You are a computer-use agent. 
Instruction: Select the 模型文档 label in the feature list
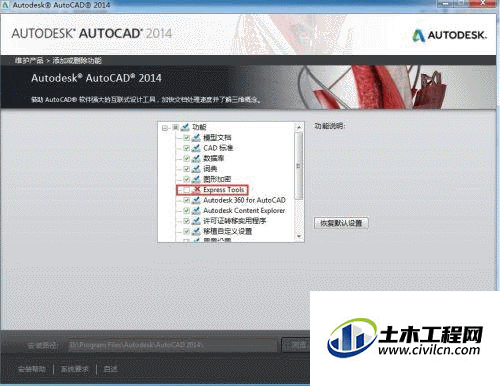[x=217, y=137]
